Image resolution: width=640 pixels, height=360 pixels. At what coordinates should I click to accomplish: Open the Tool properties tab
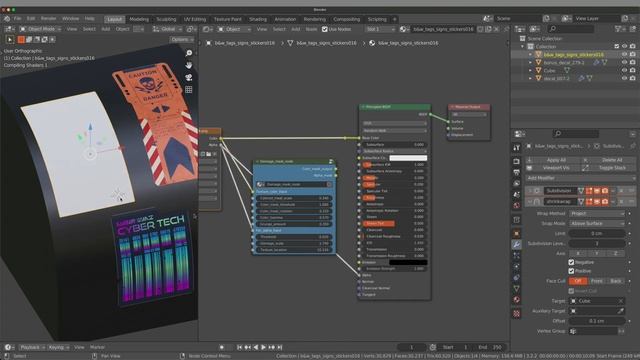pyautogui.click(x=516, y=148)
